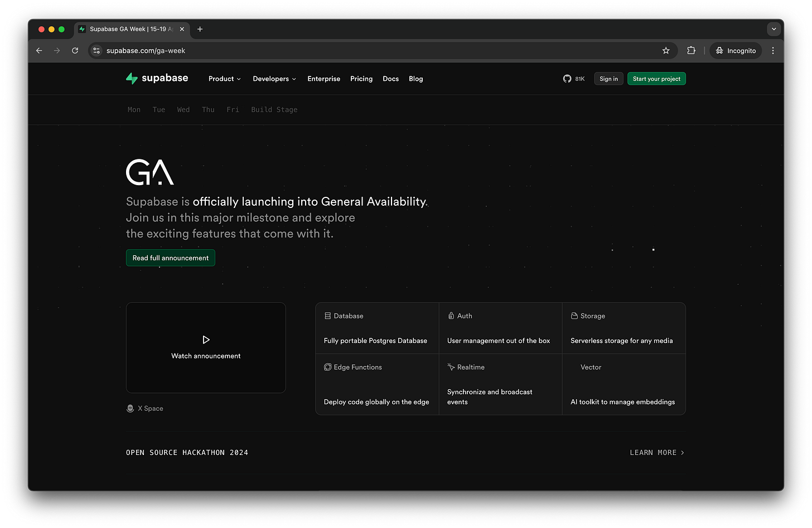Click Start your project button

(656, 79)
